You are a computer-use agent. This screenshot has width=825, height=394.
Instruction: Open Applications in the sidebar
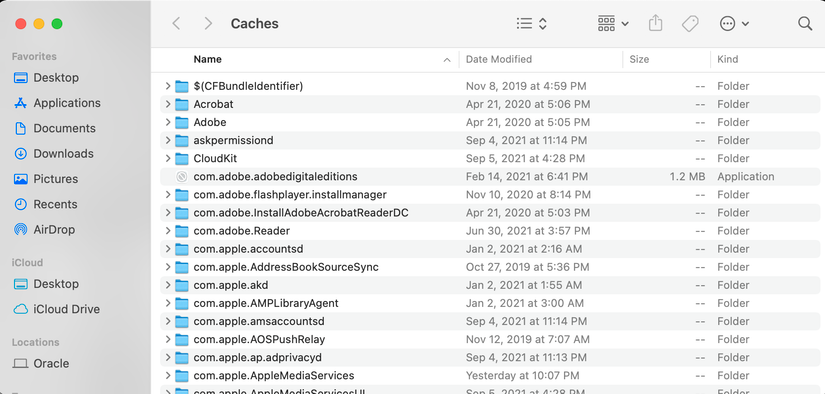(x=57, y=103)
